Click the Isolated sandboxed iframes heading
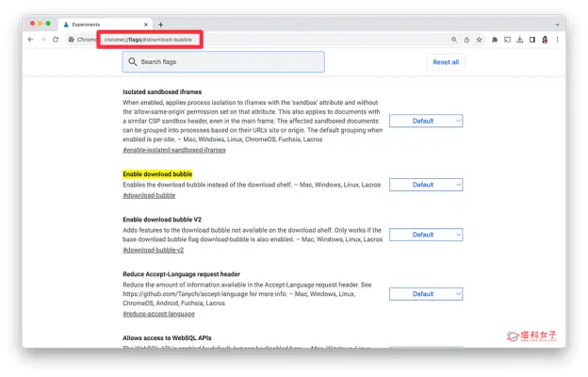Screen dimensions: 588x377 (x=162, y=92)
